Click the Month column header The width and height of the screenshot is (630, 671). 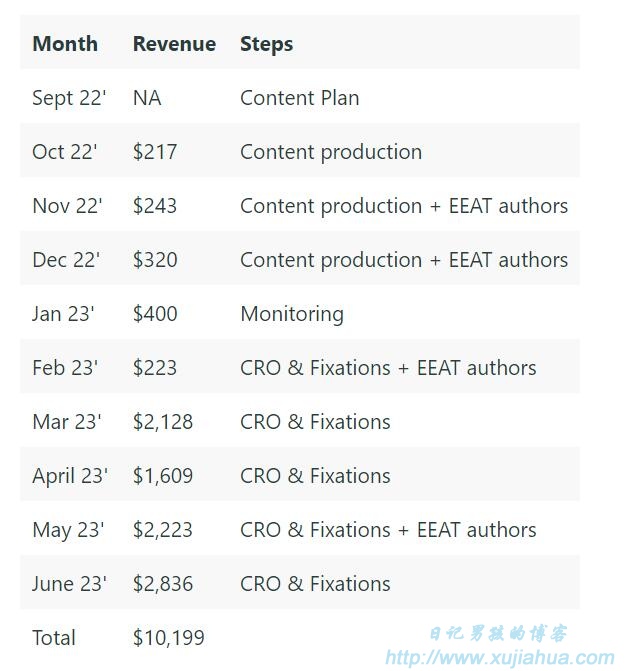[65, 44]
